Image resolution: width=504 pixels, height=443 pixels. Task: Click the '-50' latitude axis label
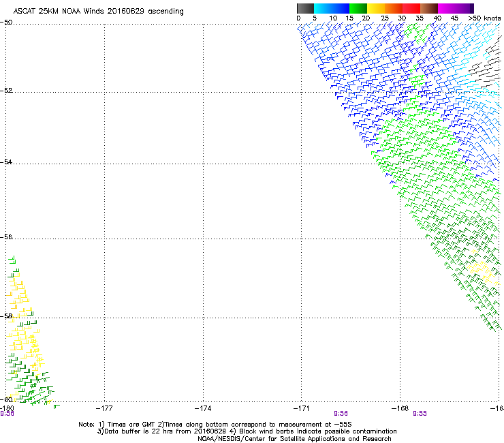[x=6, y=22]
